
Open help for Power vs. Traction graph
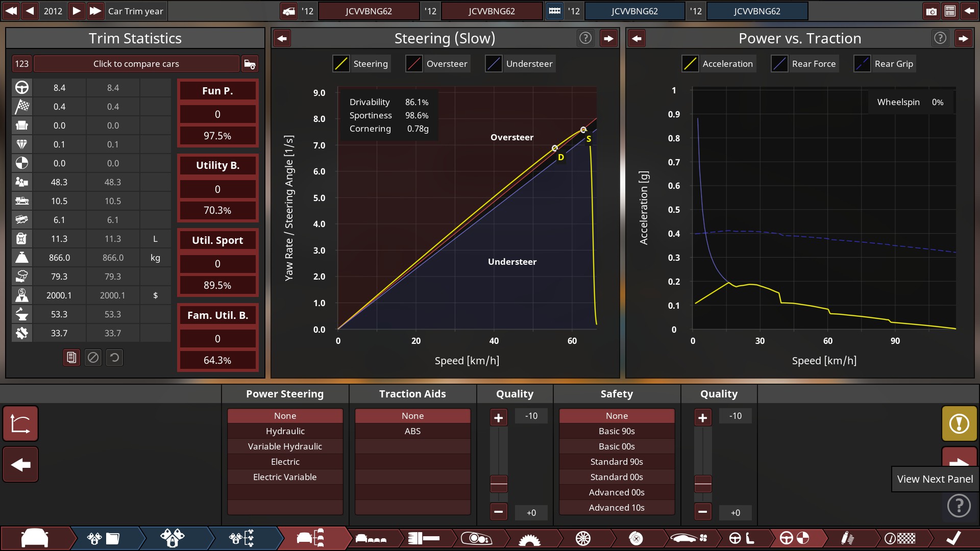click(x=940, y=38)
